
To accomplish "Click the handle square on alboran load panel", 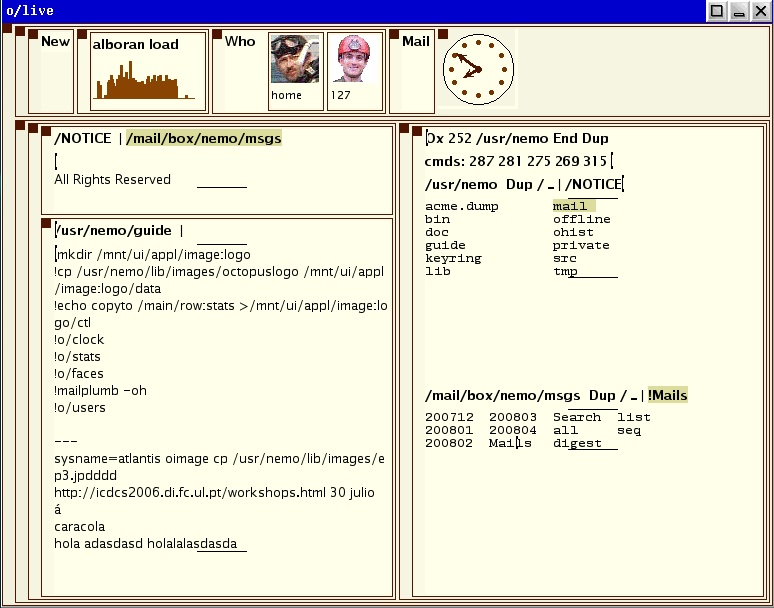I will tap(82, 36).
